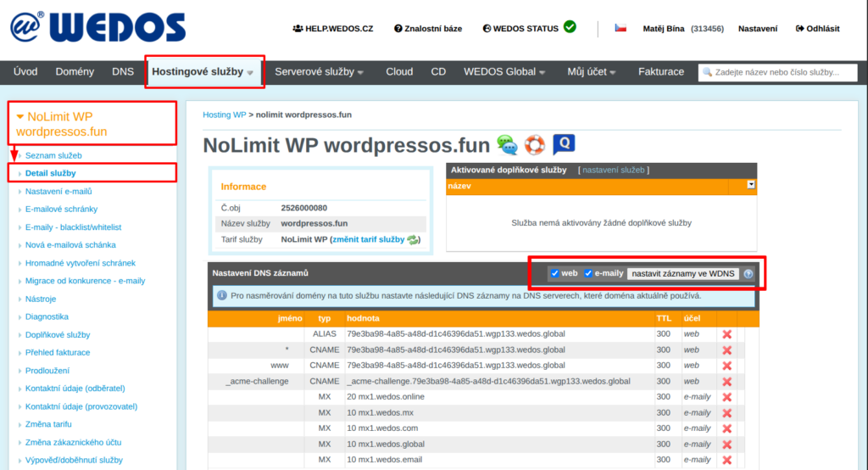
Task: Open Nástroje in sidebar
Action: 41,299
